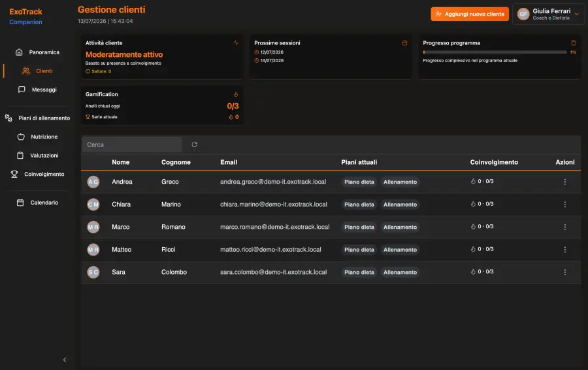Collapse the sidebar with the chevron

pos(65,360)
